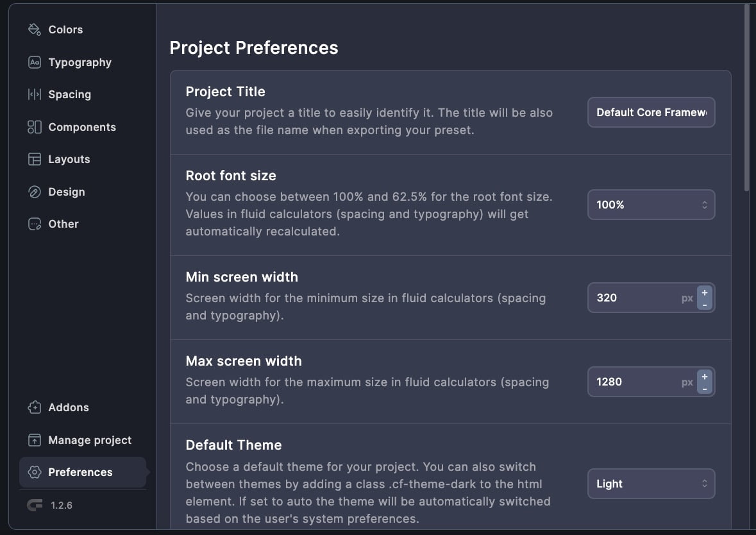Click the Manage project upload icon

[34, 439]
